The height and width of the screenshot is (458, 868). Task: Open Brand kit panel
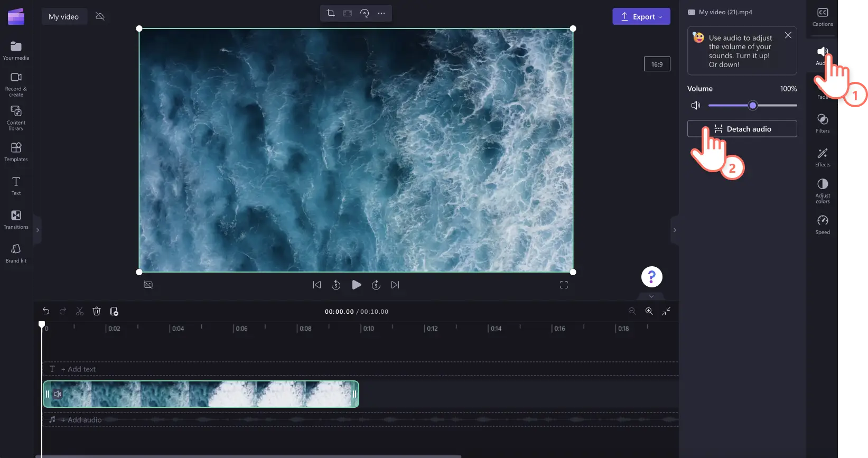pyautogui.click(x=16, y=253)
